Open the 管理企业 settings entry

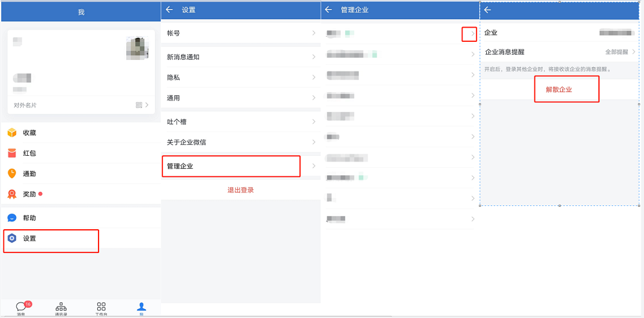pyautogui.click(x=232, y=166)
